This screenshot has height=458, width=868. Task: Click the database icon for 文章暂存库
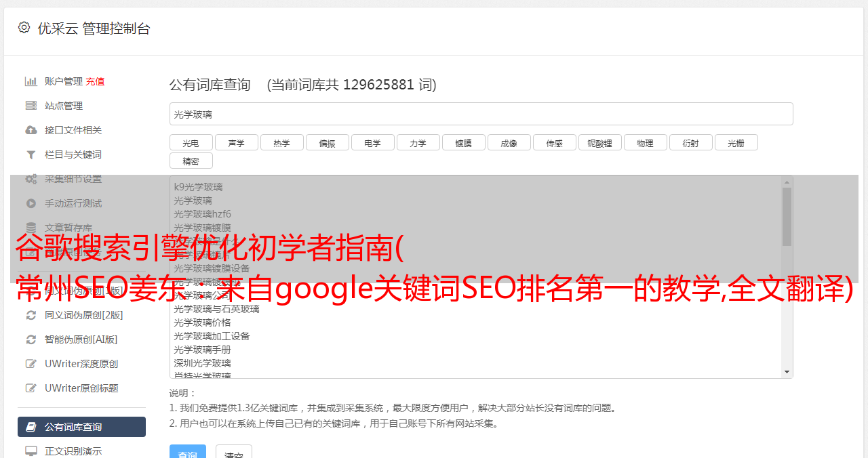pyautogui.click(x=31, y=228)
